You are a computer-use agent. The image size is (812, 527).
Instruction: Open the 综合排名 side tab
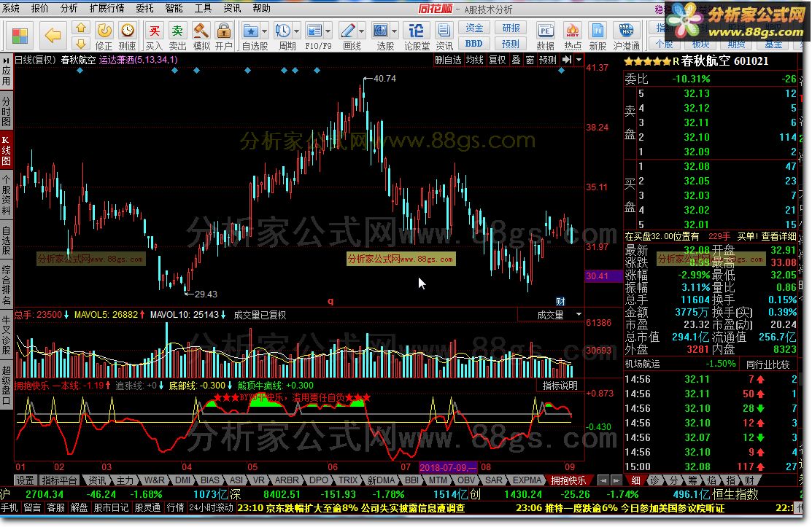pyautogui.click(x=7, y=285)
